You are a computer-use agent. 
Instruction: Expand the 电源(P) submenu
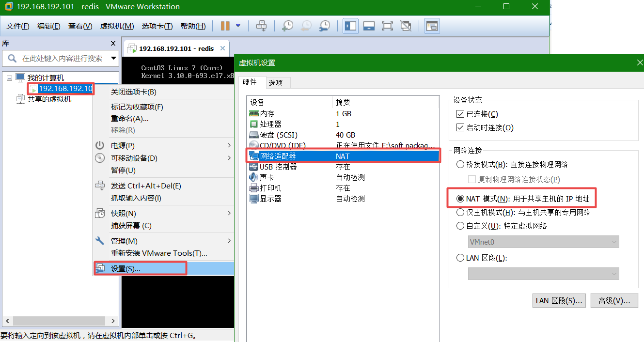click(163, 145)
